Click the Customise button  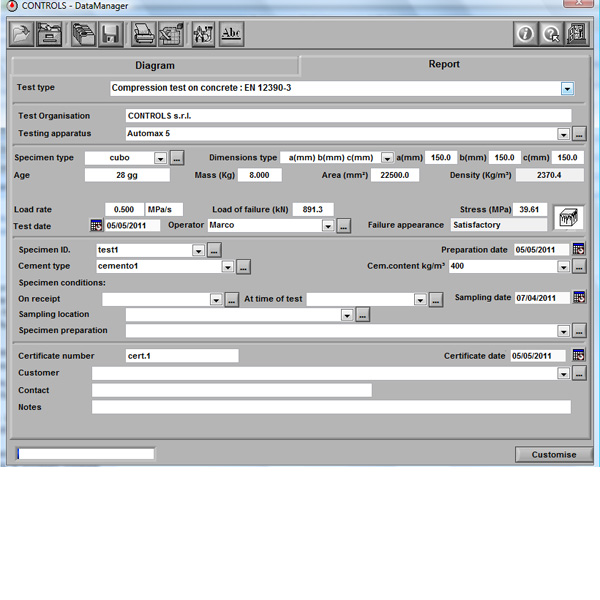click(553, 455)
